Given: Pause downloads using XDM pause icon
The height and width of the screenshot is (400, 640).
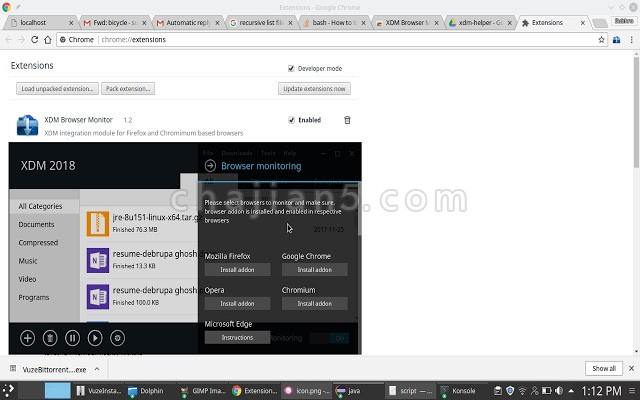Looking at the screenshot, I should [x=72, y=338].
